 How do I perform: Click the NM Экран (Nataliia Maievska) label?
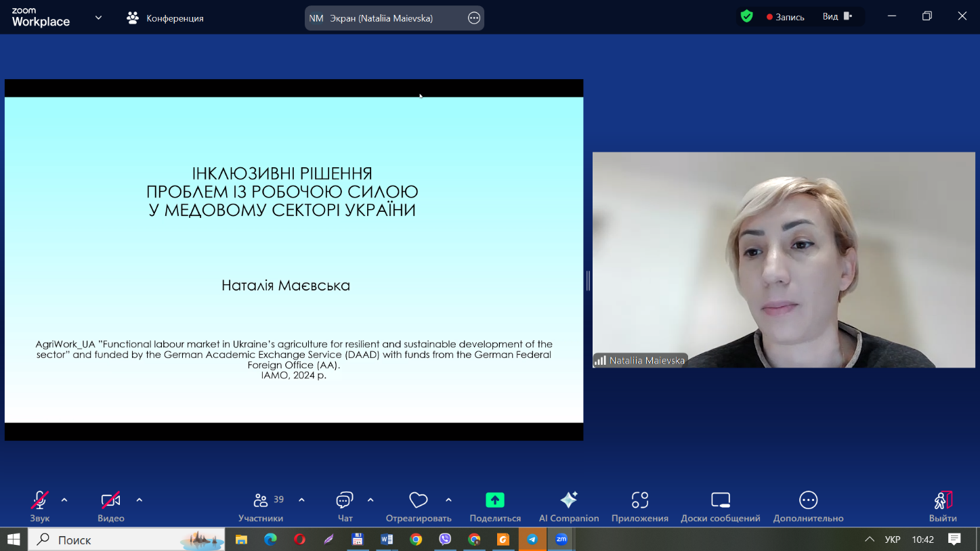coord(371,18)
